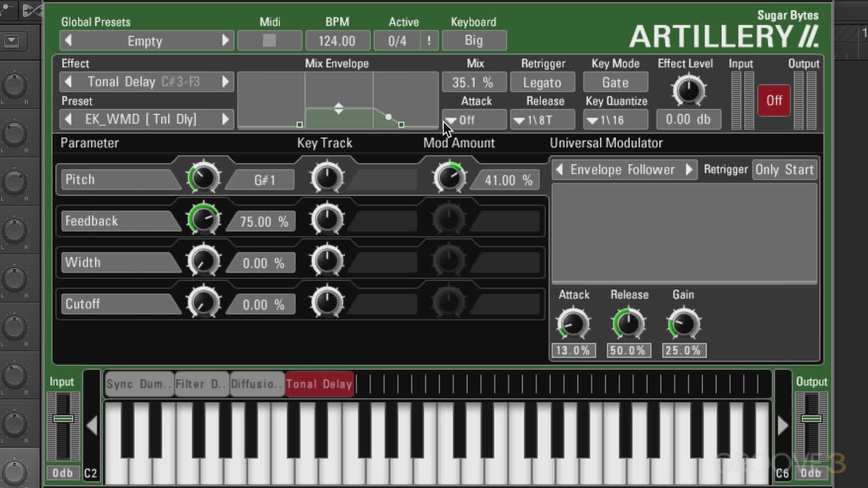Go to next Preset after EK_WMD

(x=225, y=119)
